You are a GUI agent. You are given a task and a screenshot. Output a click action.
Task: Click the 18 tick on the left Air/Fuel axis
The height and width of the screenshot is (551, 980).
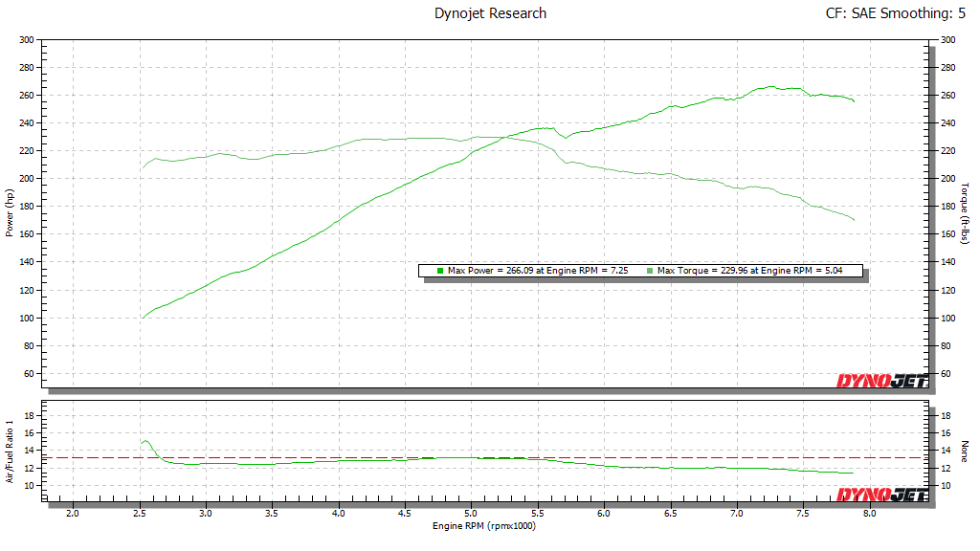pyautogui.click(x=29, y=415)
